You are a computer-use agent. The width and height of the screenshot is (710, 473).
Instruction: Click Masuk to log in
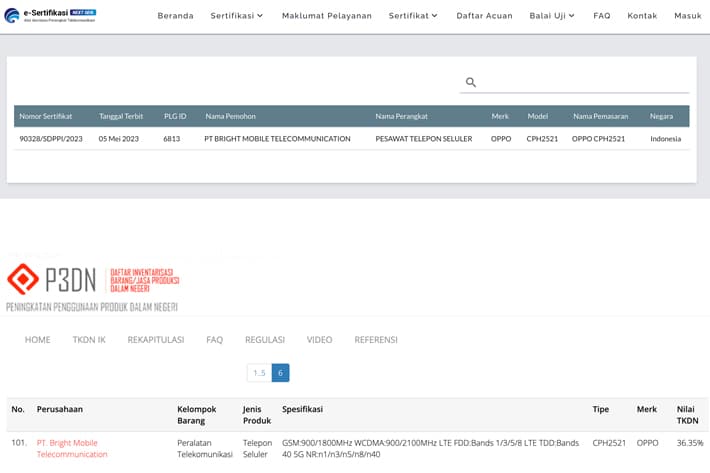pos(688,16)
